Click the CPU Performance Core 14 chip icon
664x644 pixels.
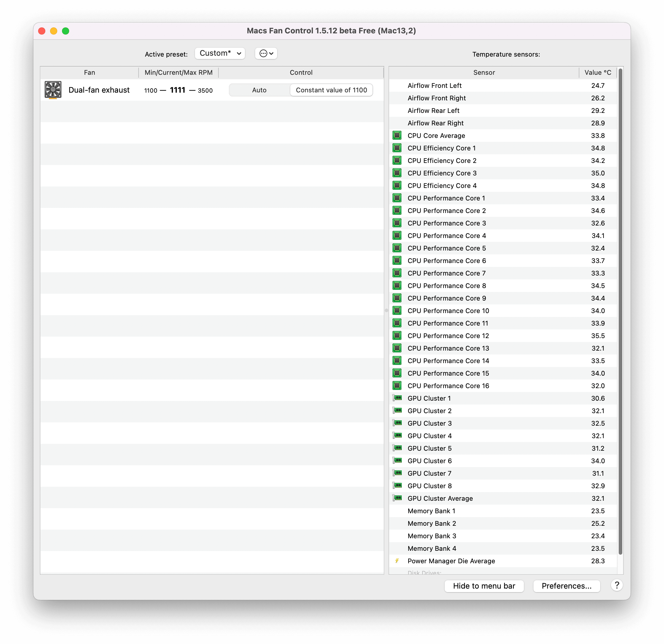397,361
